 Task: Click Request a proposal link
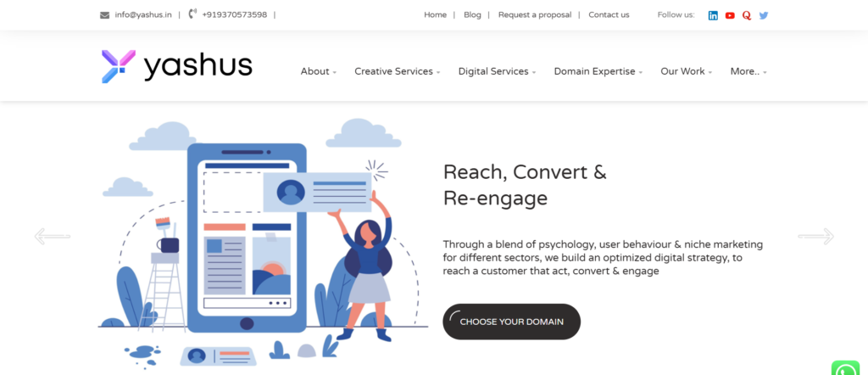(535, 15)
